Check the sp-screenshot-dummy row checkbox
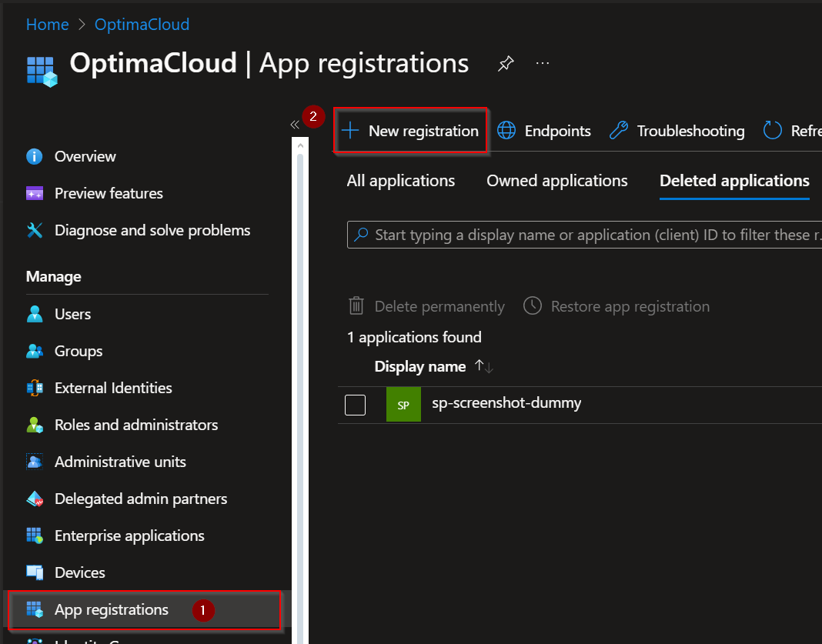Image resolution: width=822 pixels, height=644 pixels. point(355,405)
